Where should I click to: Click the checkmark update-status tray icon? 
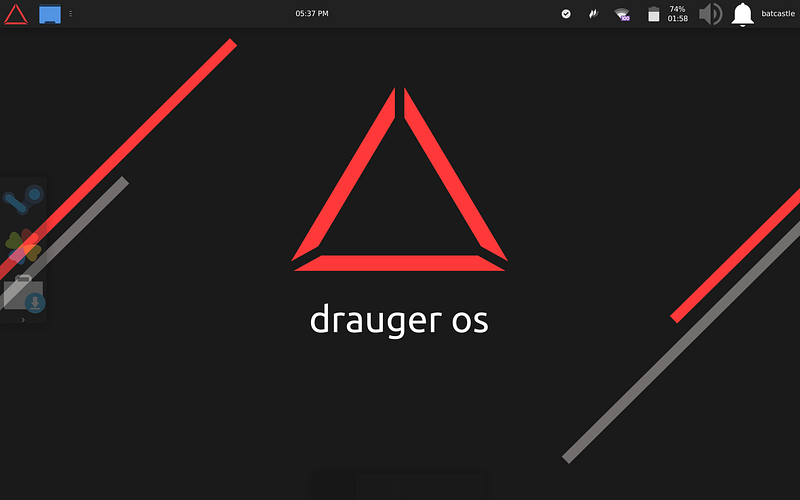pos(566,14)
